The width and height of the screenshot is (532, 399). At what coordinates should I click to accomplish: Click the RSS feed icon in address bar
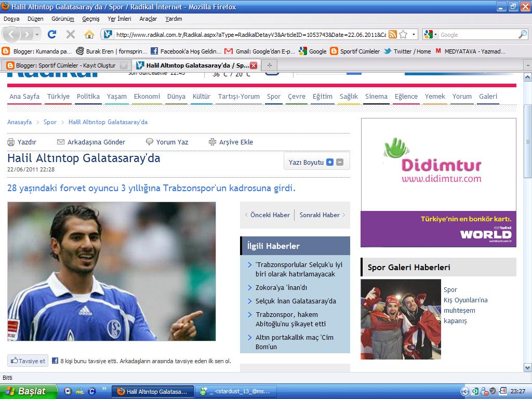[393, 34]
